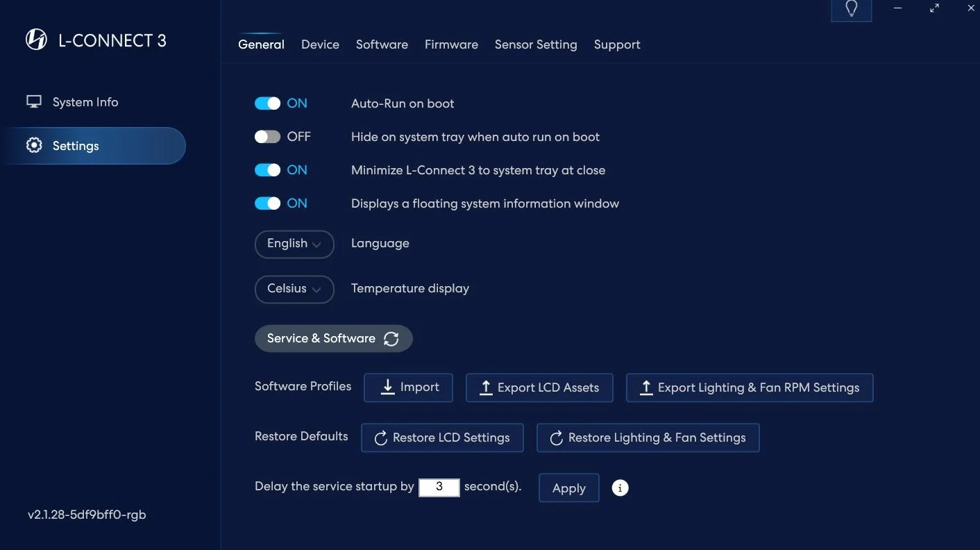Viewport: 980px width, 550px height.
Task: Open the Device tab
Action: tap(320, 44)
